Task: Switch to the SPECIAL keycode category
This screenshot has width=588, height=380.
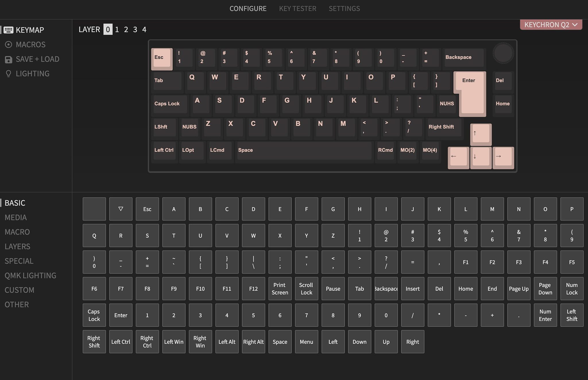Action: (x=19, y=261)
